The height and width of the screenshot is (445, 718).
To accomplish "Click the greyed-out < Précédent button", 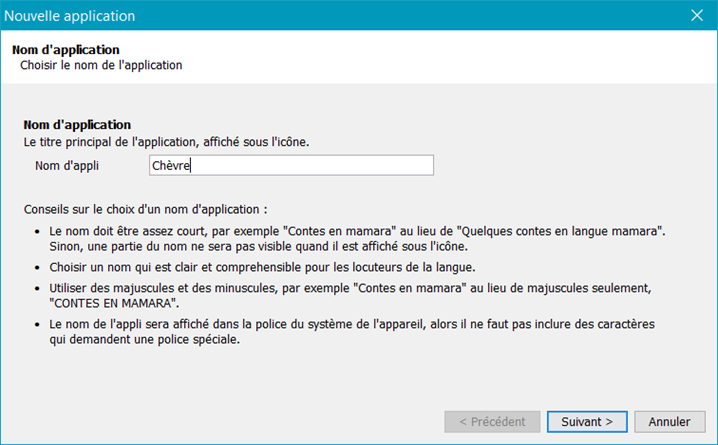I will 493,421.
